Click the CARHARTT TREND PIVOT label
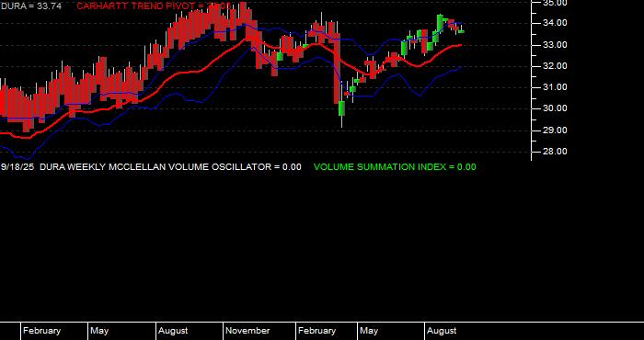This screenshot has height=340, width=644. pos(154,6)
